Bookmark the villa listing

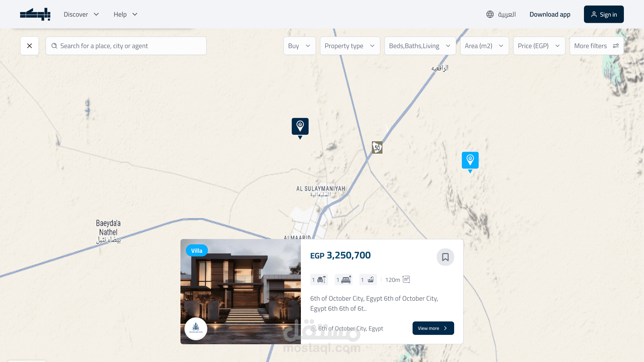pyautogui.click(x=445, y=257)
